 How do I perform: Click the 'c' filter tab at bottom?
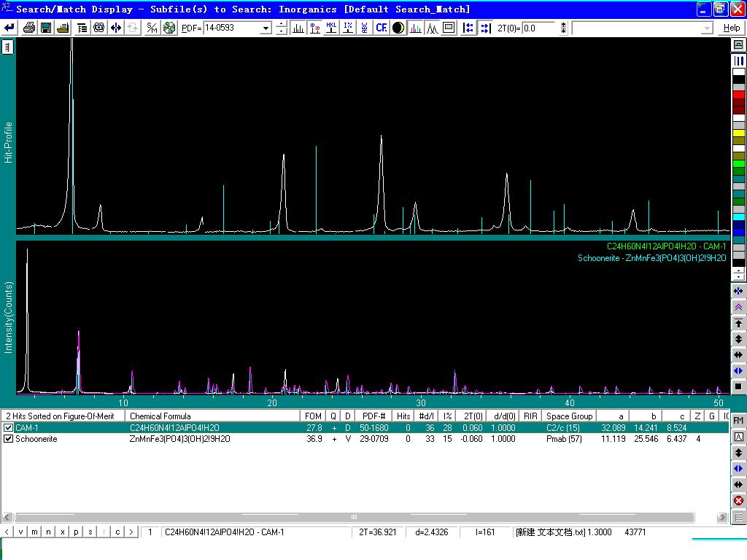click(117, 532)
